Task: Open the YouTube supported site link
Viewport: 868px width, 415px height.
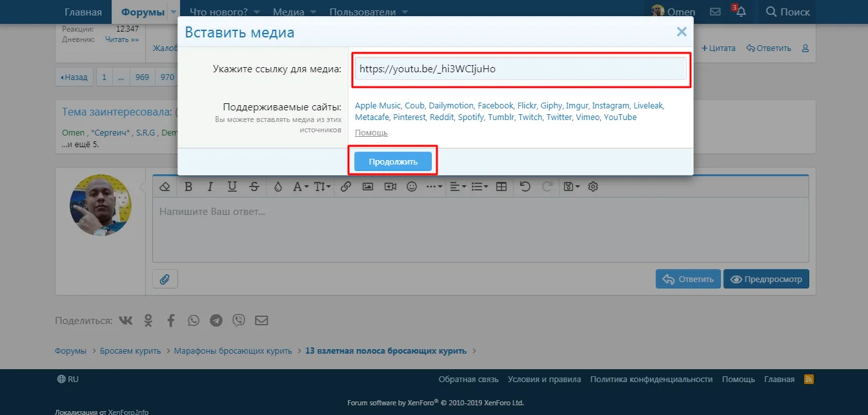Action: point(620,117)
